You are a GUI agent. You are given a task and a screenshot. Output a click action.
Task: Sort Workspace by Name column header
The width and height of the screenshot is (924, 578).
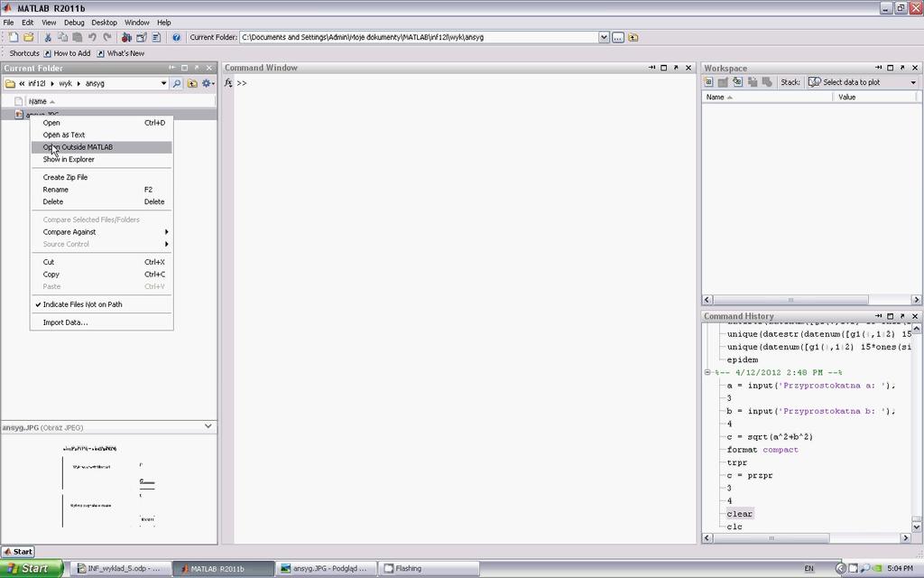coord(767,98)
